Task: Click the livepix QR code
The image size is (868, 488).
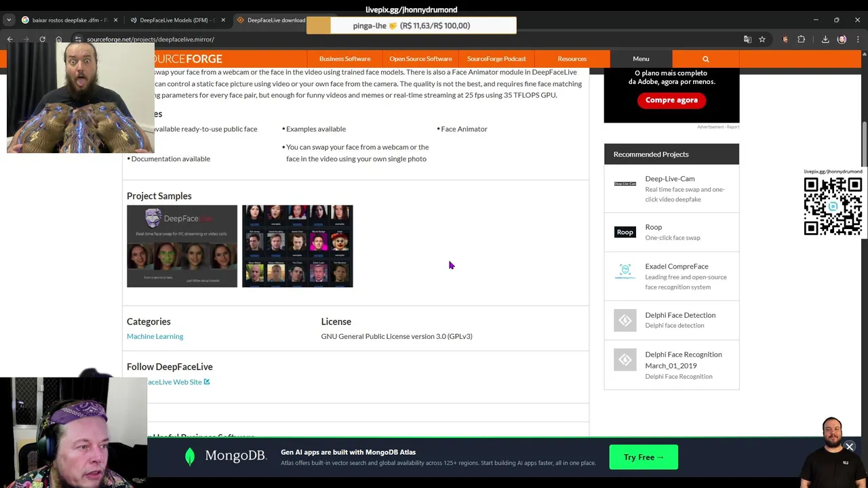Action: coord(833,206)
